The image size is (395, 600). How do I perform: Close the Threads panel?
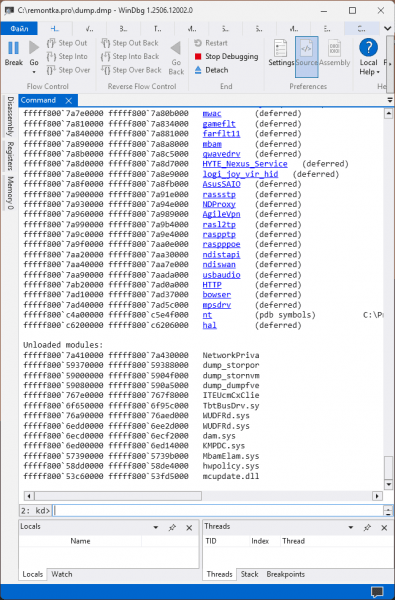click(x=384, y=528)
